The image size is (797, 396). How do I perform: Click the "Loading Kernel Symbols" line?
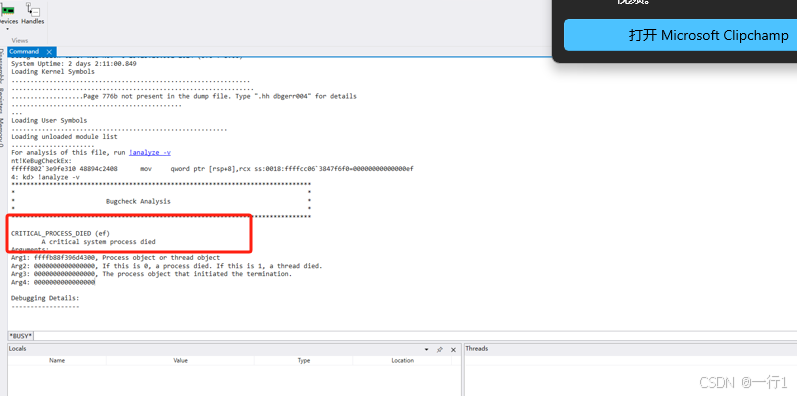53,72
